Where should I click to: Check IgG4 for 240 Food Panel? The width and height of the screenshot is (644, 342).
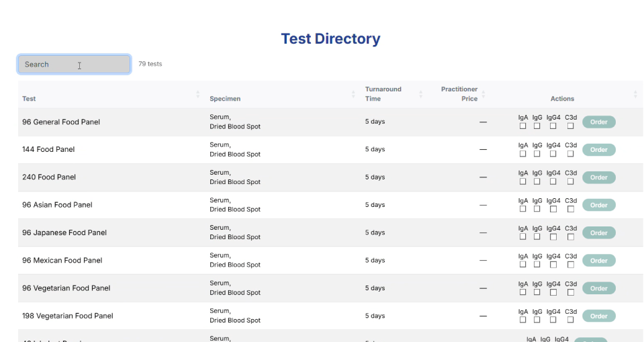(x=553, y=181)
